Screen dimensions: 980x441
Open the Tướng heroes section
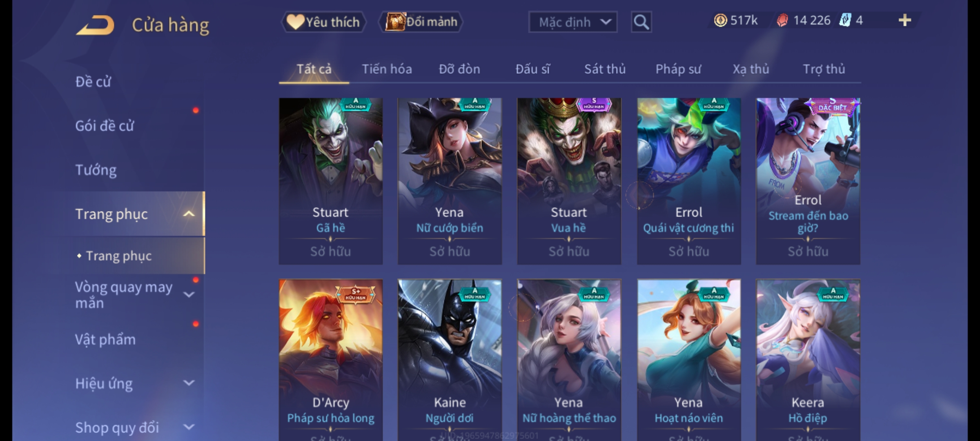pos(96,170)
